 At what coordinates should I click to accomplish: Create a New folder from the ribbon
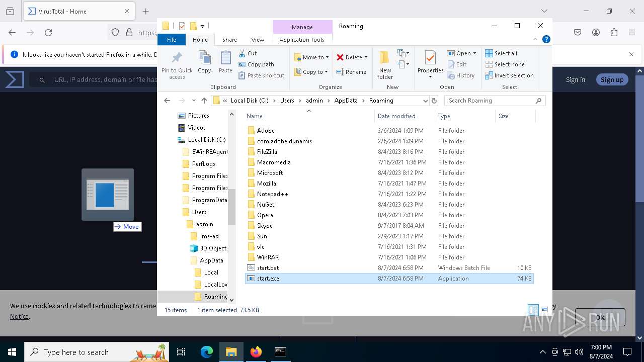click(385, 64)
